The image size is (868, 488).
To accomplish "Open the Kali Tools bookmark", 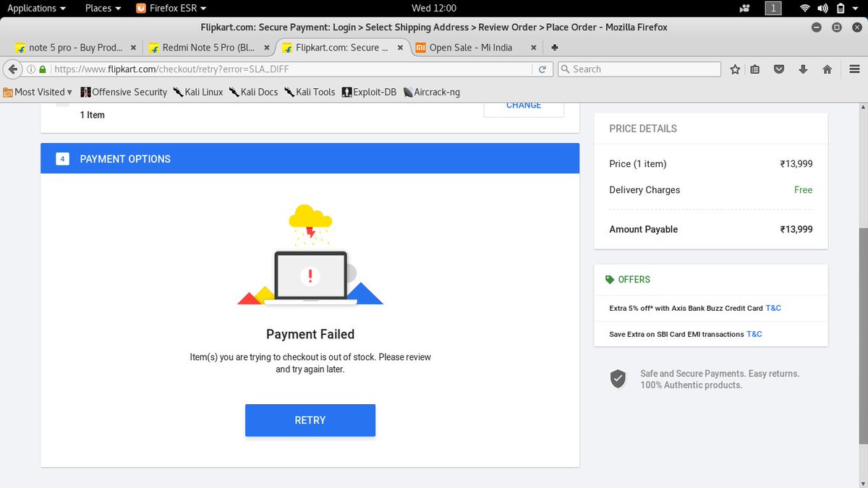I will 310,92.
